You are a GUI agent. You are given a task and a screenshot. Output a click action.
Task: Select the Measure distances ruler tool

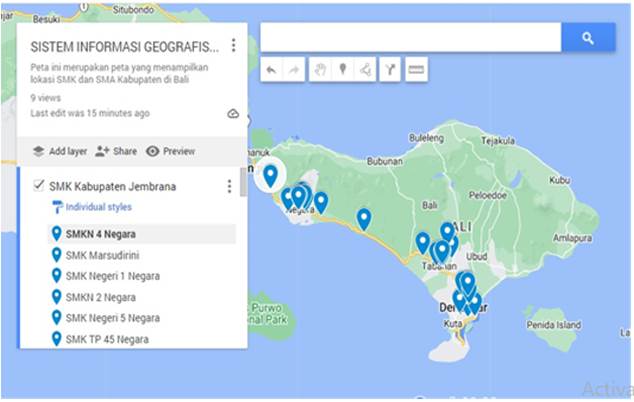[416, 70]
